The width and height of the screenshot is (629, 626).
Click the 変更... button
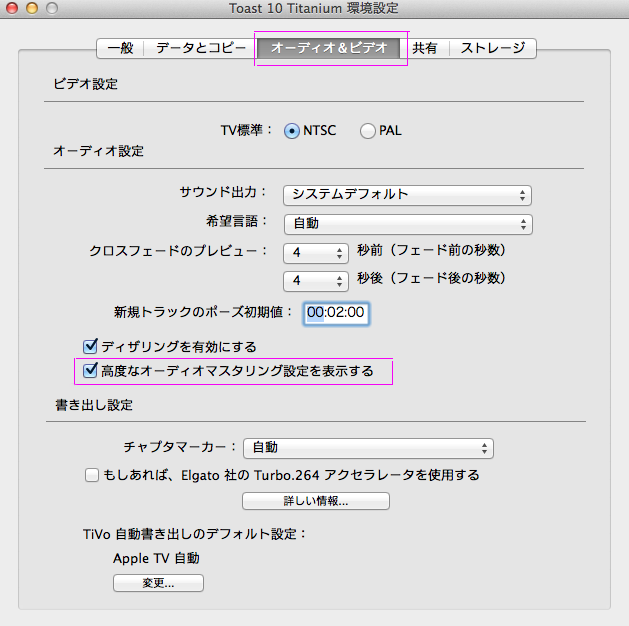click(x=158, y=583)
